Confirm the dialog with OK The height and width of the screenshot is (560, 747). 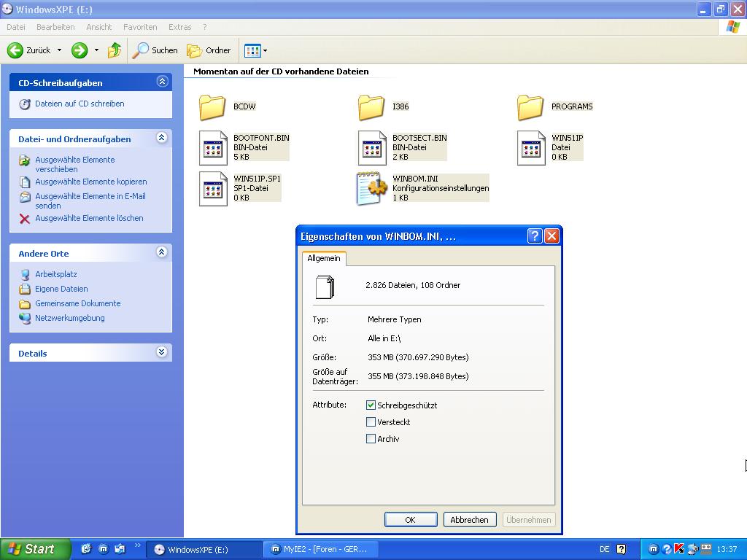pos(411,519)
